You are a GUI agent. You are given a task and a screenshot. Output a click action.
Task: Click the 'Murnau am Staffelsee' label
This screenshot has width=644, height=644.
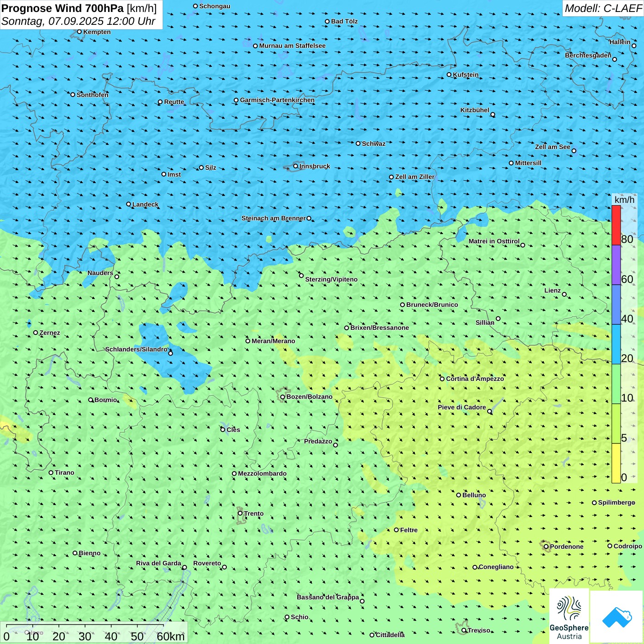click(x=292, y=46)
